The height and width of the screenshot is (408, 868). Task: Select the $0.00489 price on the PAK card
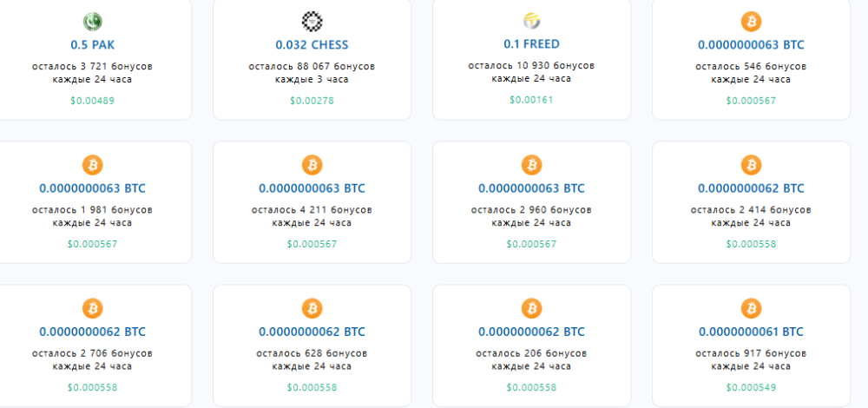[x=92, y=101]
